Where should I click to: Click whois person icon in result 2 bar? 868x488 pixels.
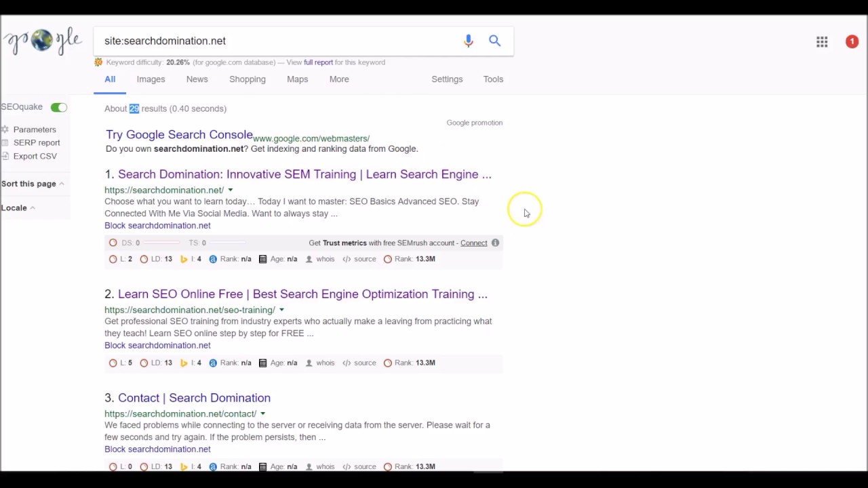(x=309, y=363)
